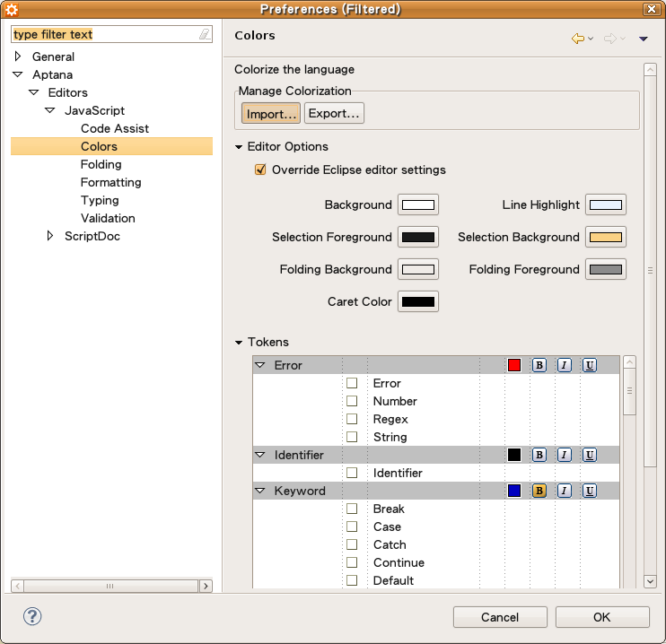
Task: Change the Folding Background color swatch
Action: 418,269
